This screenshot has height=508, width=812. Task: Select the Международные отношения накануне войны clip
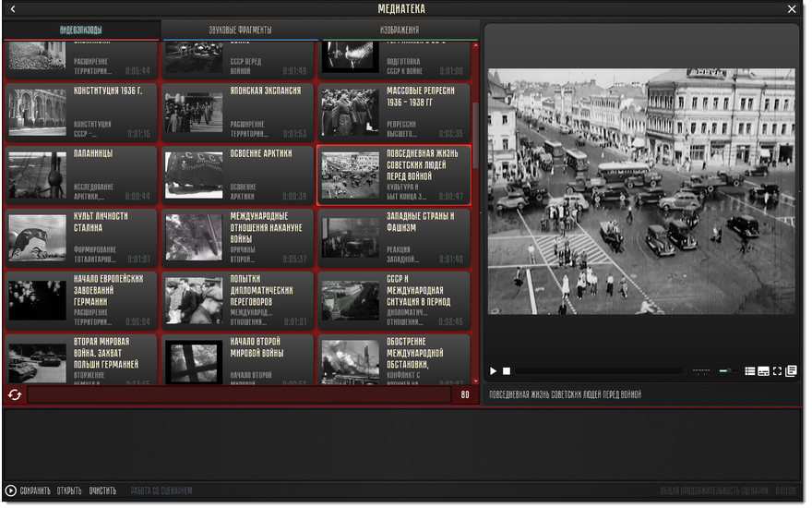click(238, 238)
